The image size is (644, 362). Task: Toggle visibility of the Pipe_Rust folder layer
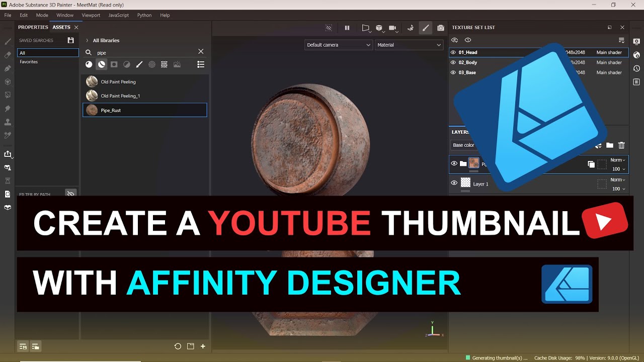click(x=454, y=163)
